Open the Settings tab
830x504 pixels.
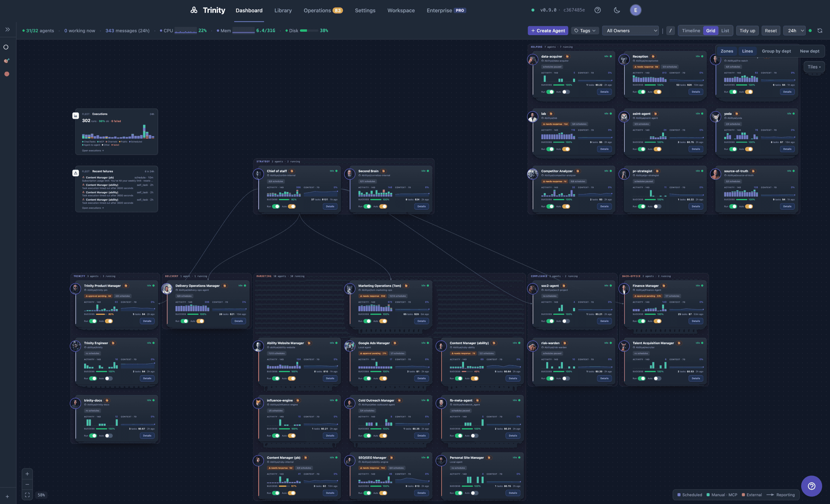coord(365,10)
